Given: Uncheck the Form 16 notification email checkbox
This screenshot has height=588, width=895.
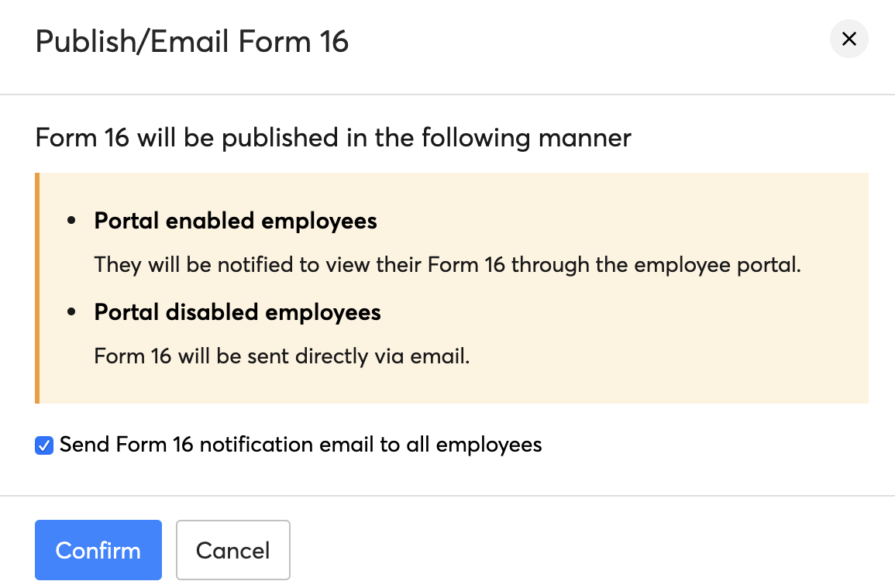Looking at the screenshot, I should pyautogui.click(x=44, y=445).
